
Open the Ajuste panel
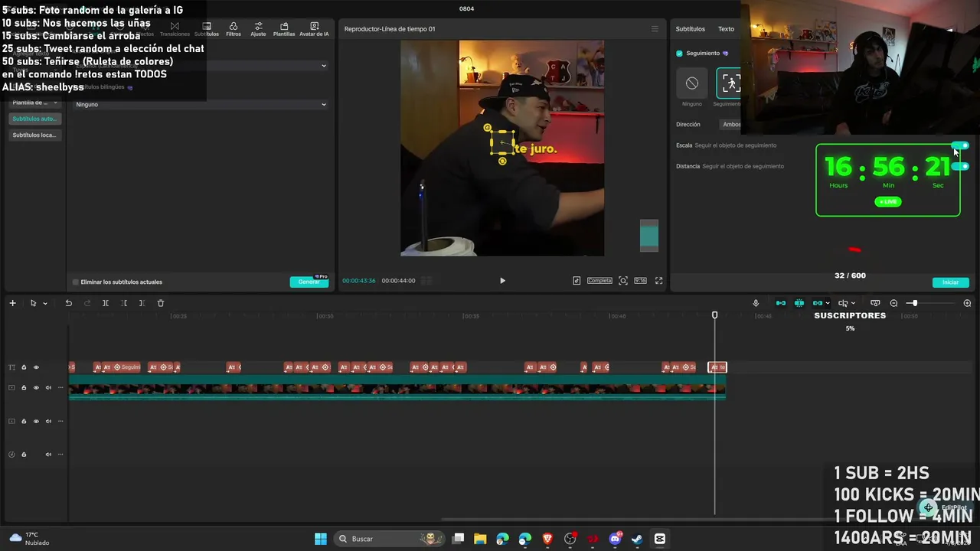258,29
